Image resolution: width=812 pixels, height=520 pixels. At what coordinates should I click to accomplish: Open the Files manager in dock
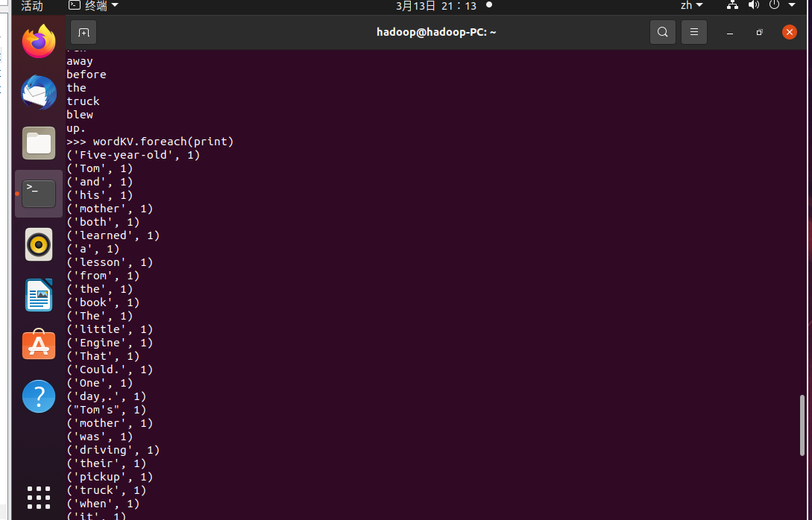39,143
